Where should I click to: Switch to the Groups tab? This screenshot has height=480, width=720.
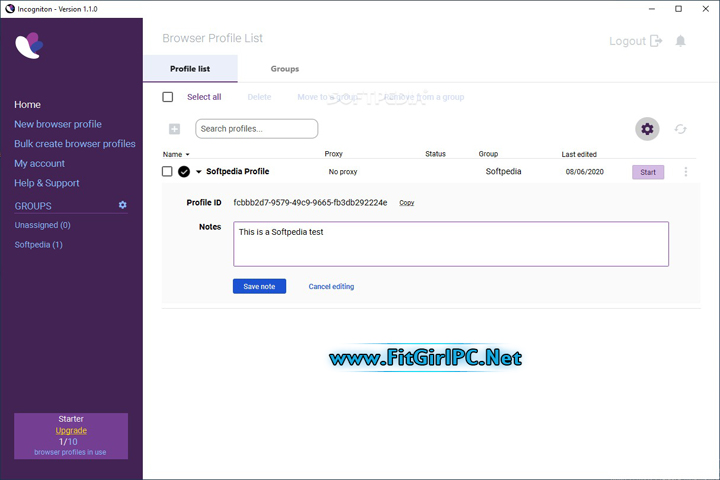[285, 69]
